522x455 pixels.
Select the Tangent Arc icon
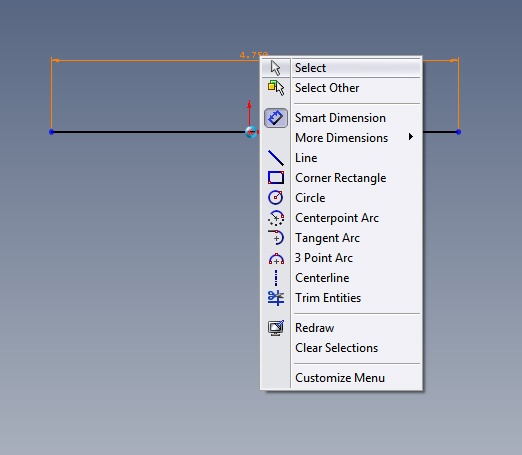[276, 238]
